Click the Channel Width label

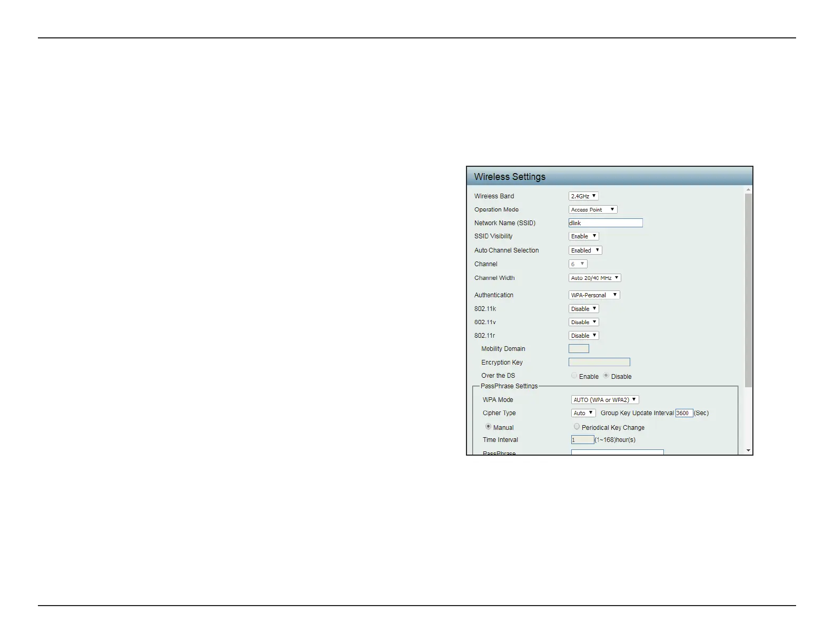tap(494, 278)
